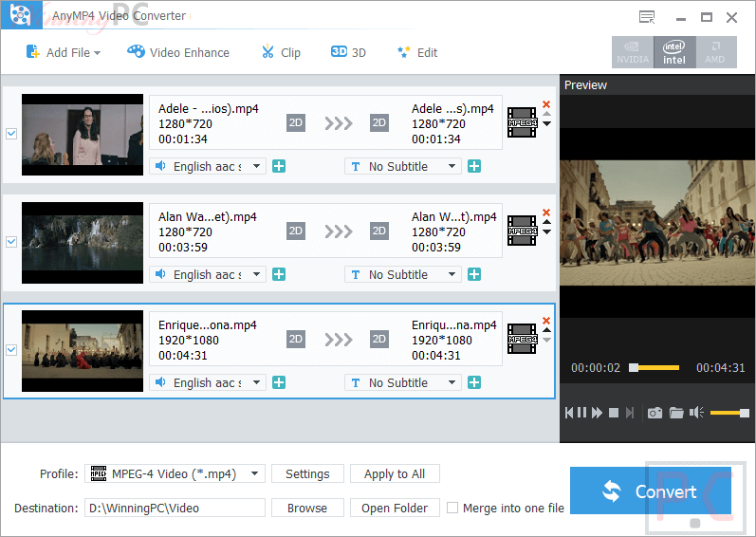Remove the Alan Walker video with red X
This screenshot has height=537, width=756.
pos(546,213)
